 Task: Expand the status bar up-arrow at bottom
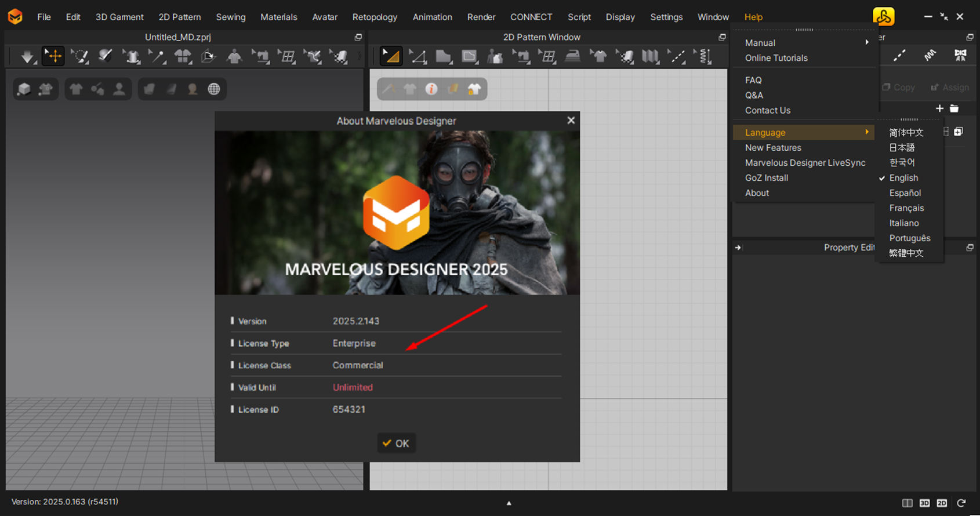[x=509, y=503]
